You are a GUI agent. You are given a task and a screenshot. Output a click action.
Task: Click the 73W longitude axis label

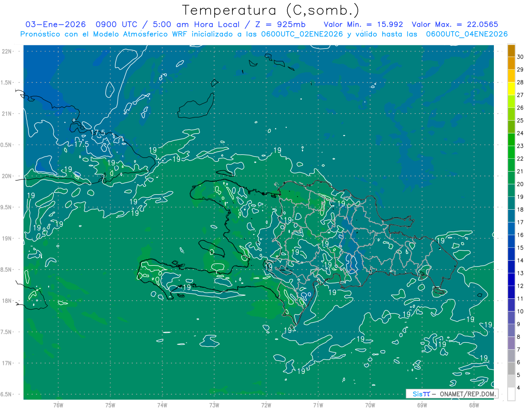pyautogui.click(x=214, y=405)
